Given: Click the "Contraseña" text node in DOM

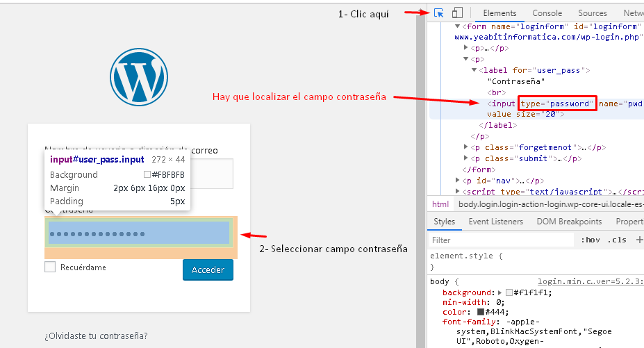Looking at the screenshot, I should tap(516, 81).
